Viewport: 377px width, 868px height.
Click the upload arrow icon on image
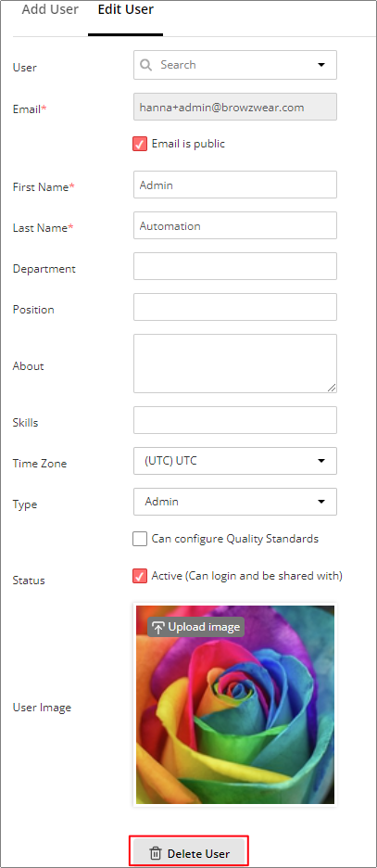[x=158, y=627]
